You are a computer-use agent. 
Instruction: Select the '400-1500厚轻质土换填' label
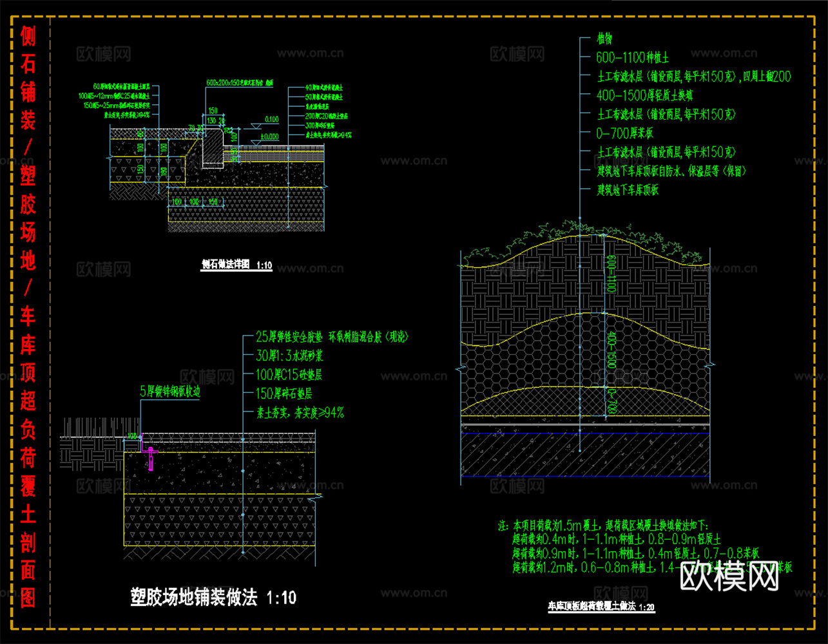pos(644,95)
